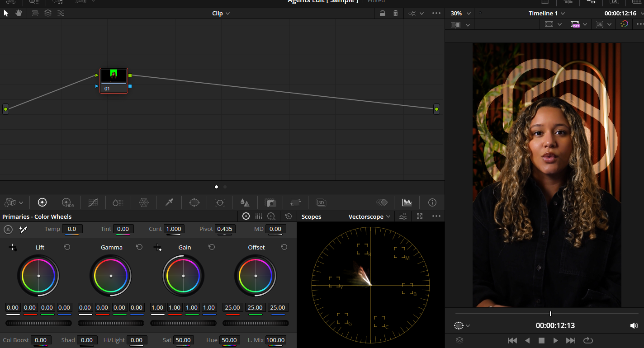Click the Sat value field
This screenshot has height=348, width=644.
183,340
